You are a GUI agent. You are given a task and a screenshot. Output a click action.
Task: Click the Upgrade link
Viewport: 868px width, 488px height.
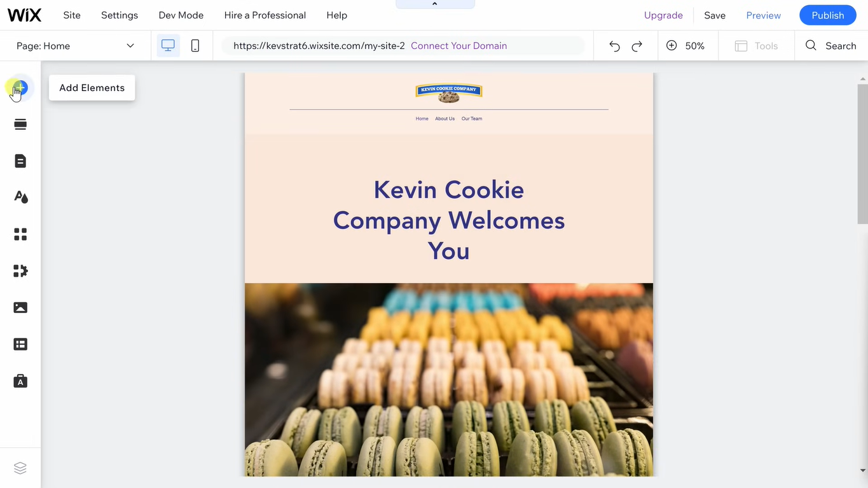[663, 15]
